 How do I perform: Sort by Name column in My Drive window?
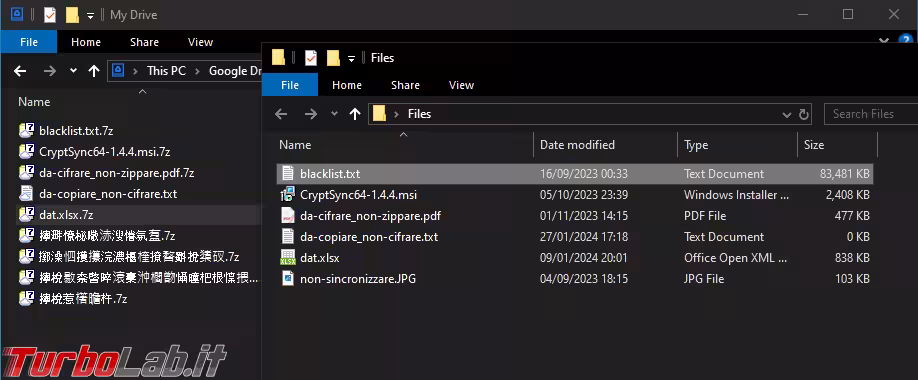[34, 102]
